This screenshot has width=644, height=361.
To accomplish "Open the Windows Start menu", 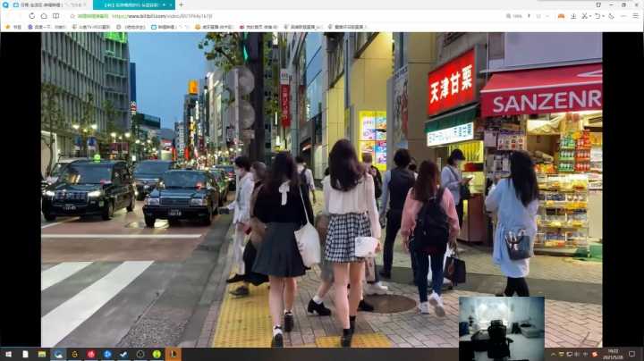I will coord(8,354).
